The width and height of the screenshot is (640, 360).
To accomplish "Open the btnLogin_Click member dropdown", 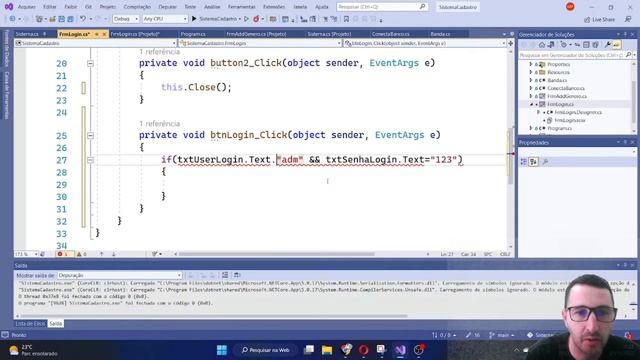I will point(424,43).
